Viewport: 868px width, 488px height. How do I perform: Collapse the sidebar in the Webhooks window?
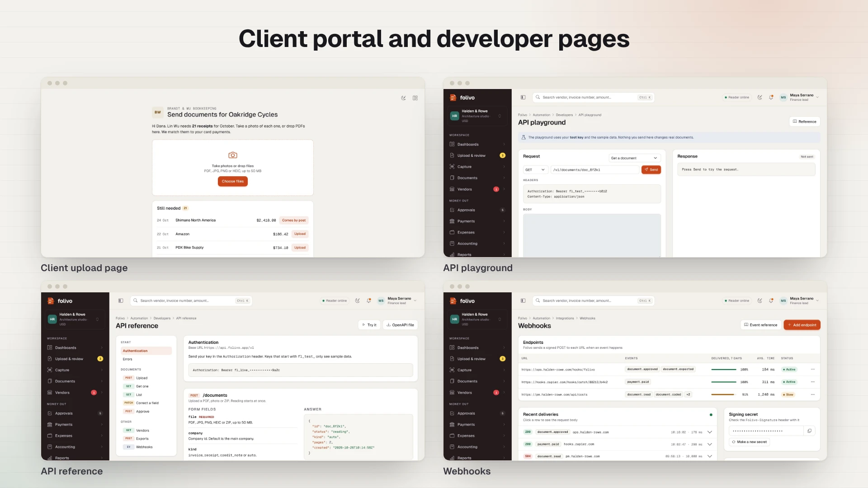523,300
